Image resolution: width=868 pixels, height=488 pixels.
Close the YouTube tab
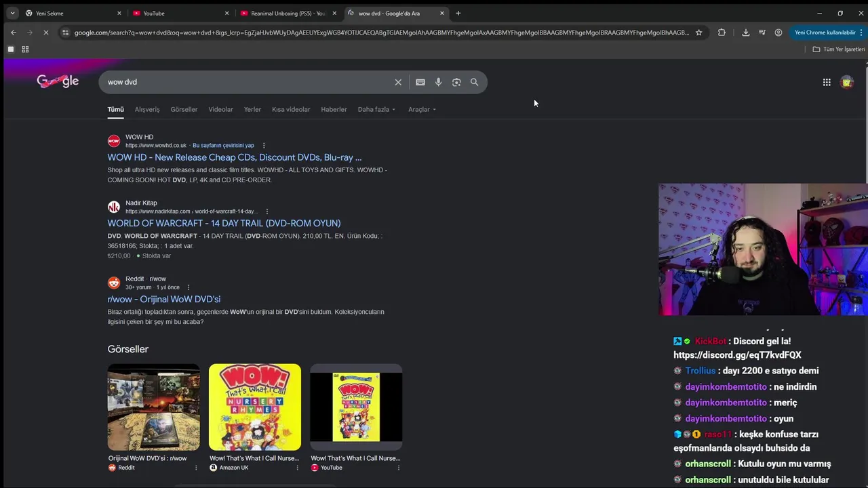click(x=226, y=13)
